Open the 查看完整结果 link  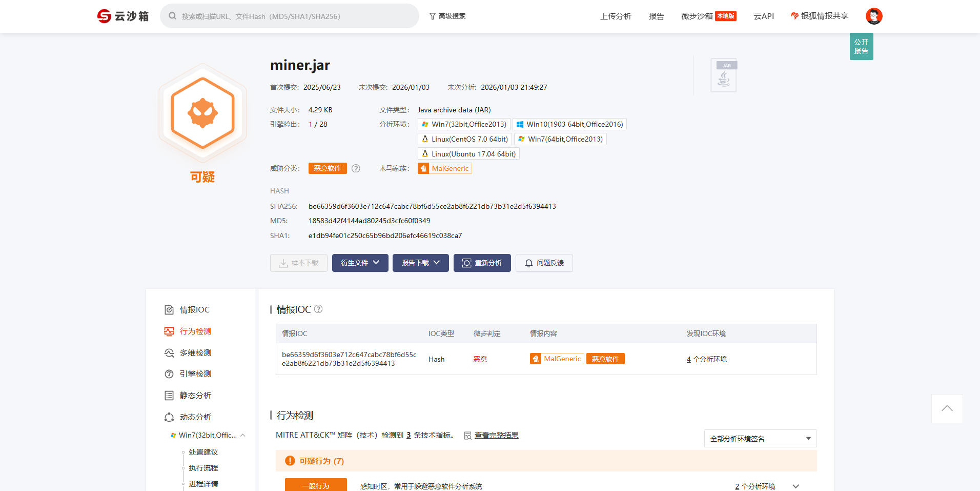[x=496, y=435]
